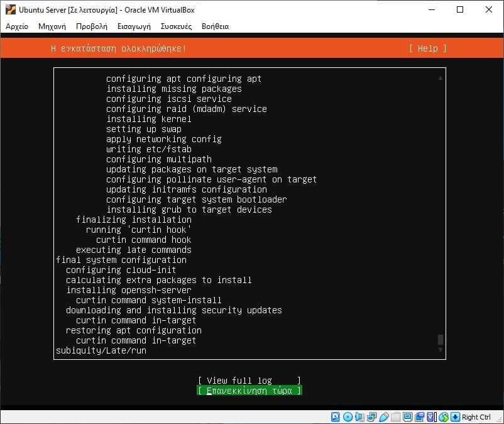Open the CPU virtualization indicator icon
Viewport: 504px width, 424px height.
click(x=431, y=417)
